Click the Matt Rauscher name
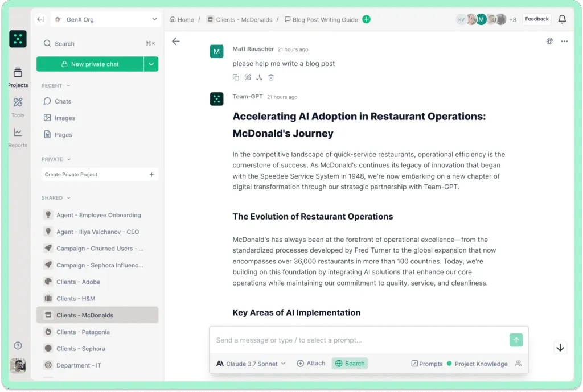583x392 pixels. click(253, 49)
